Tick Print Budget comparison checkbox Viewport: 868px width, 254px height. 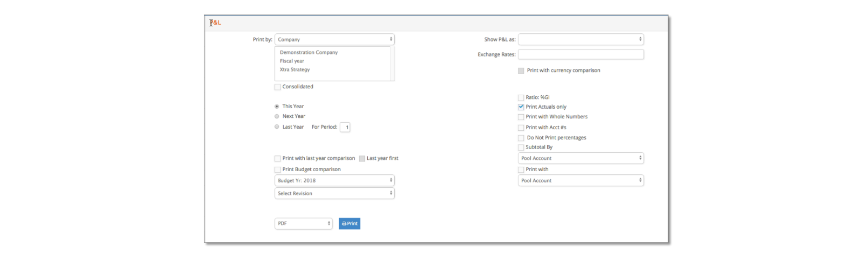click(x=278, y=170)
